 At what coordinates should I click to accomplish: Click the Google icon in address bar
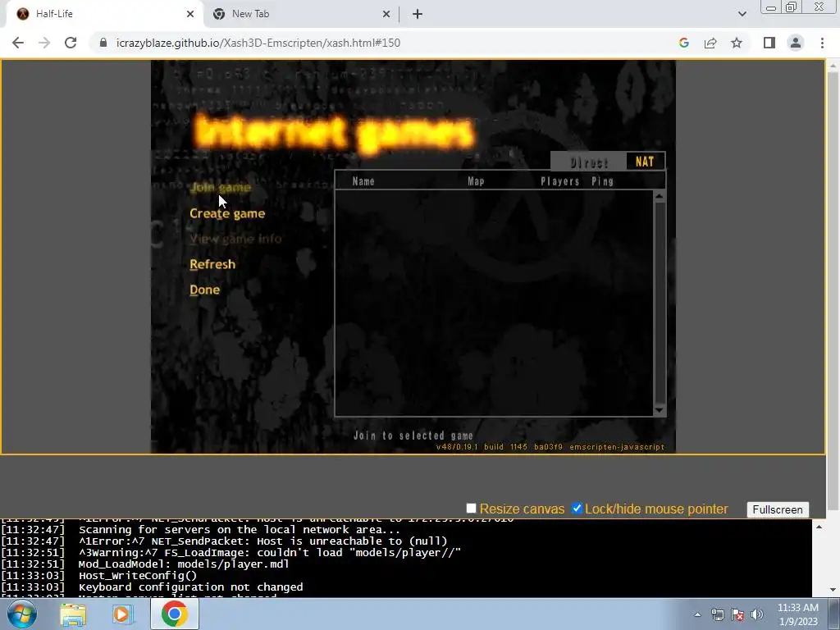[x=683, y=43]
